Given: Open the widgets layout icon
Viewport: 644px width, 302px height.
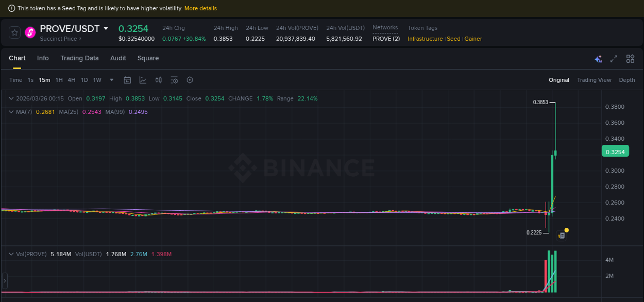Looking at the screenshot, I should tap(630, 59).
